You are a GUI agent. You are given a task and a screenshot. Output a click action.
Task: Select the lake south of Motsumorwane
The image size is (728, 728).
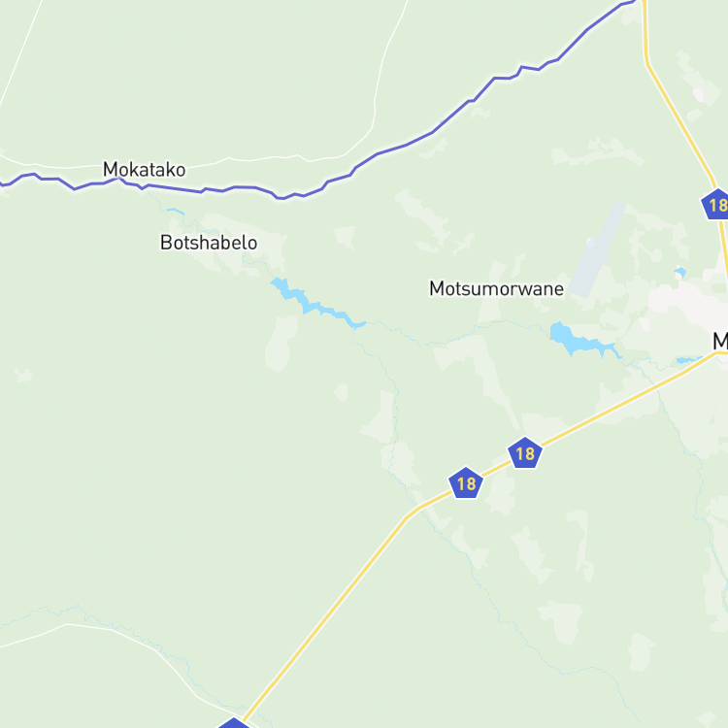(x=582, y=340)
